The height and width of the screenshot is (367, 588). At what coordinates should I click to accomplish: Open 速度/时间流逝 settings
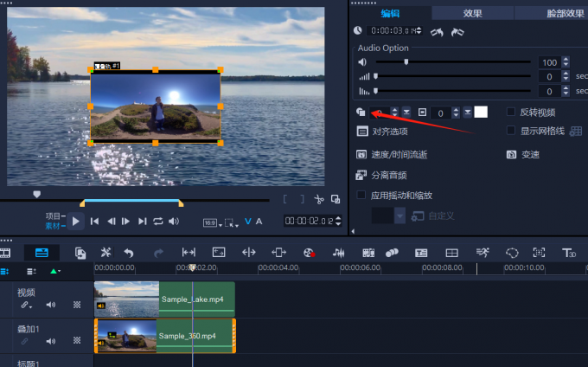click(392, 155)
